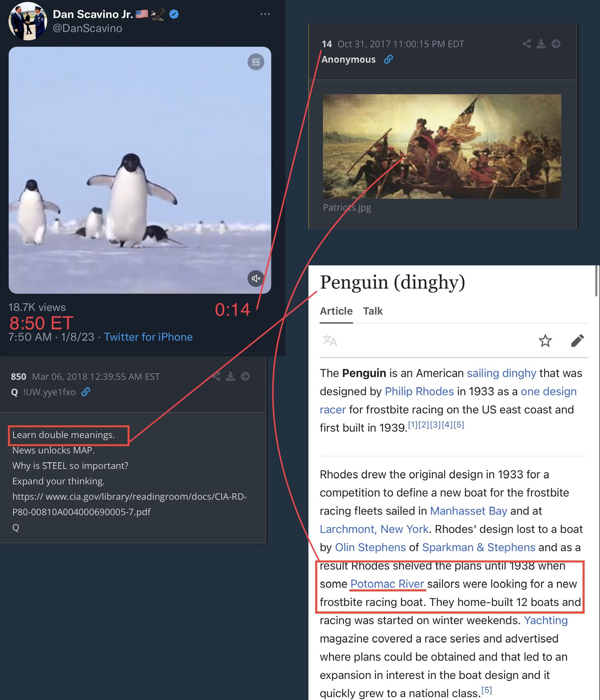This screenshot has height=700, width=600.
Task: Open the Potomac River link
Action: pos(387,584)
